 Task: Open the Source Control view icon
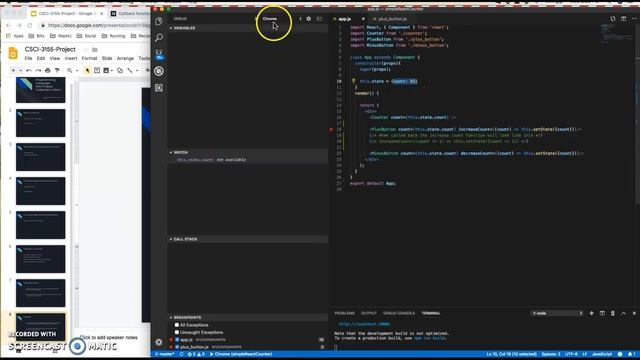(159, 54)
